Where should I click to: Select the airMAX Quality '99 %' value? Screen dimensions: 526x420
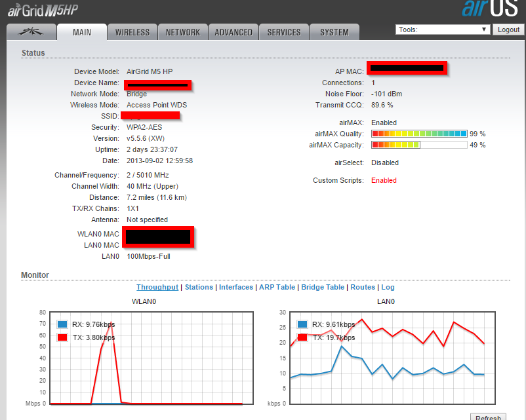477,134
